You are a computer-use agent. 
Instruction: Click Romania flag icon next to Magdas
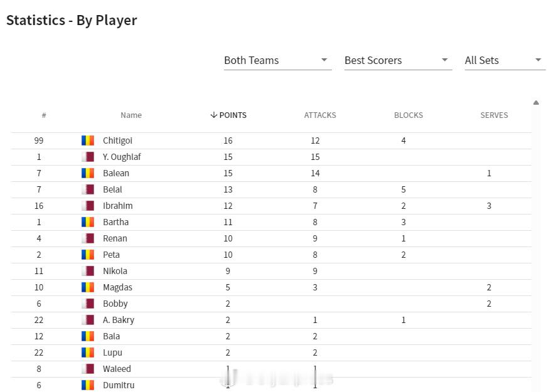88,287
